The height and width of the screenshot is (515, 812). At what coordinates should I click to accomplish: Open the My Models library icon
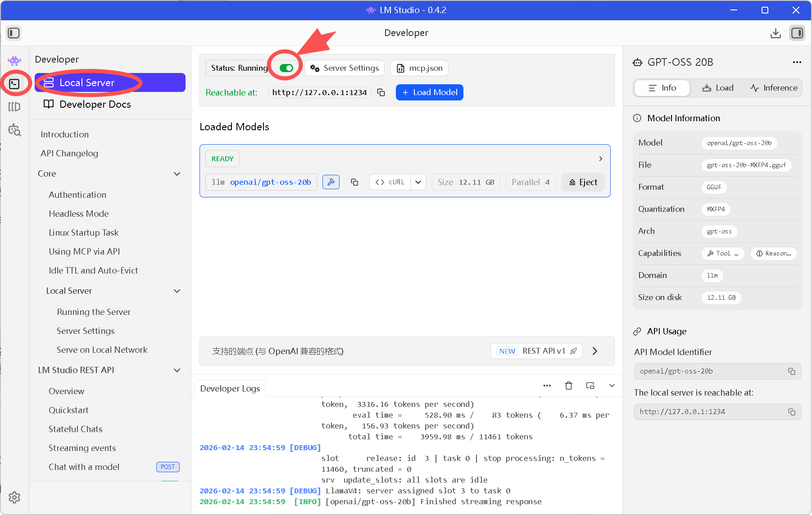(14, 107)
